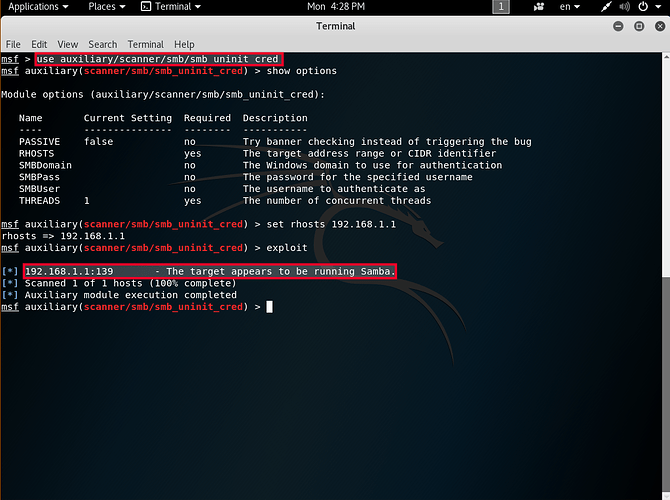
Task: Open the Edit menu
Action: click(x=39, y=44)
